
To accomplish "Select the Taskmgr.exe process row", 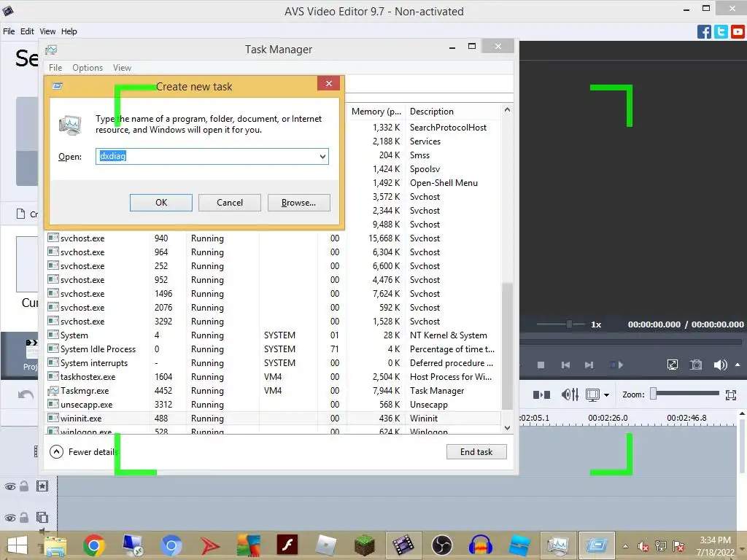I will coord(274,391).
